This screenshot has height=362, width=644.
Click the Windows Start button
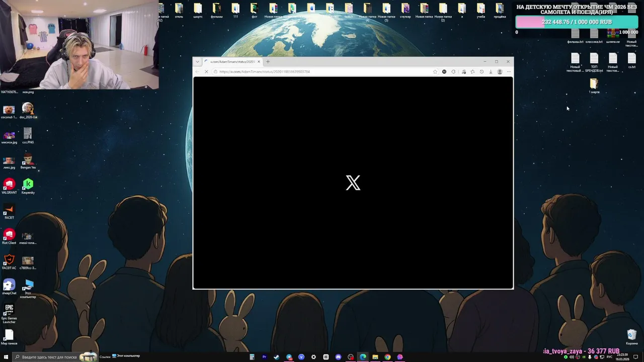pyautogui.click(x=5, y=357)
